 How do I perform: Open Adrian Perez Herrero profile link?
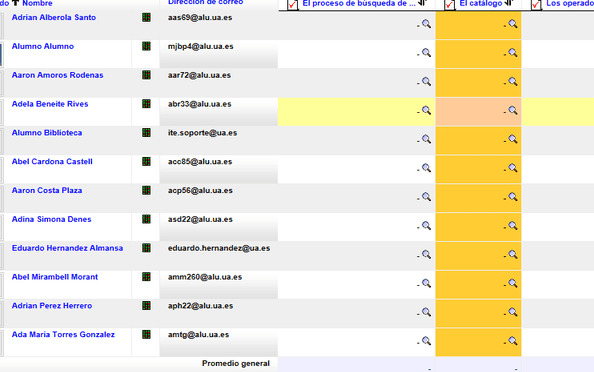52,305
